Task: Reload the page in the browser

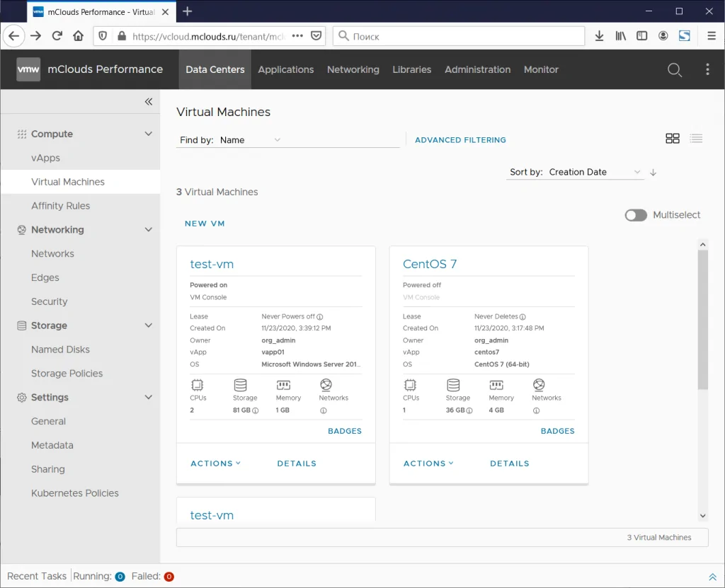Action: point(57,35)
